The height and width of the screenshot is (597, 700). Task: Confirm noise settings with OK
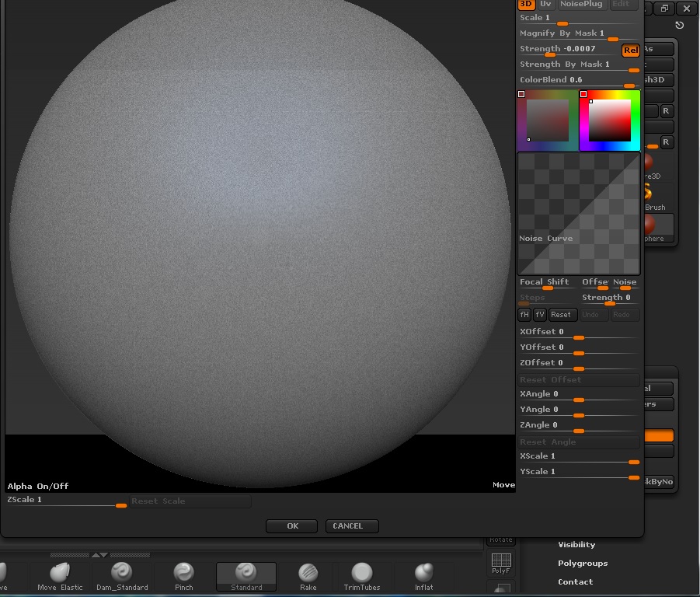coord(292,526)
